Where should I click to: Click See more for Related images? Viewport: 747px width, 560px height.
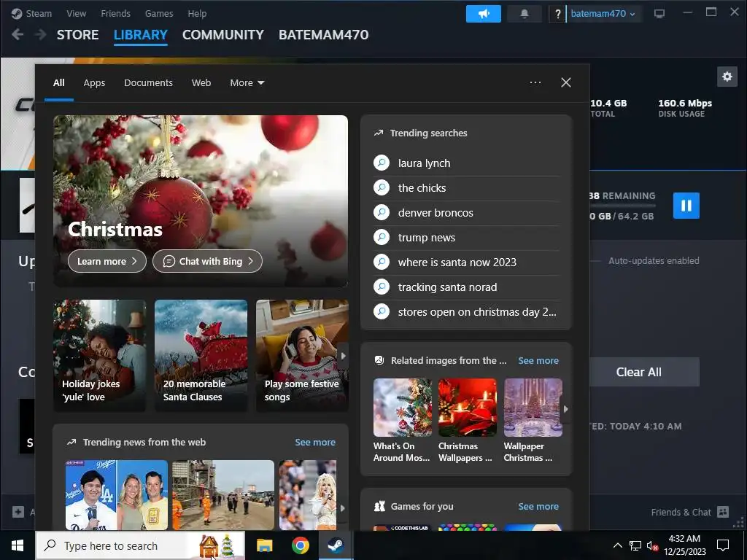pos(538,360)
